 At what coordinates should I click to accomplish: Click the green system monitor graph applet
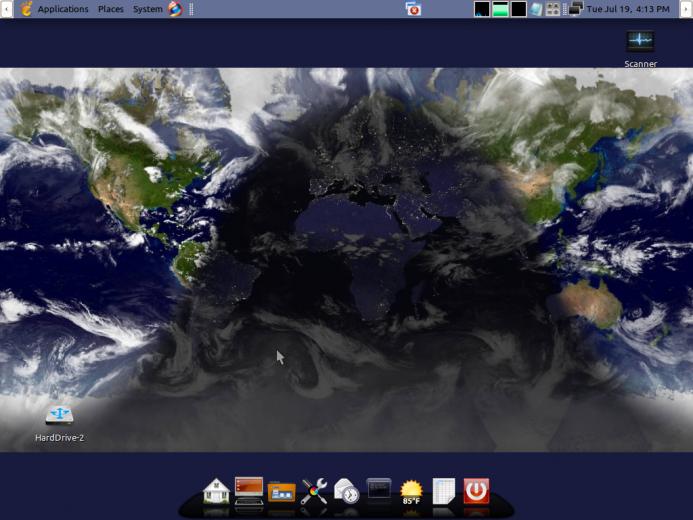click(500, 9)
